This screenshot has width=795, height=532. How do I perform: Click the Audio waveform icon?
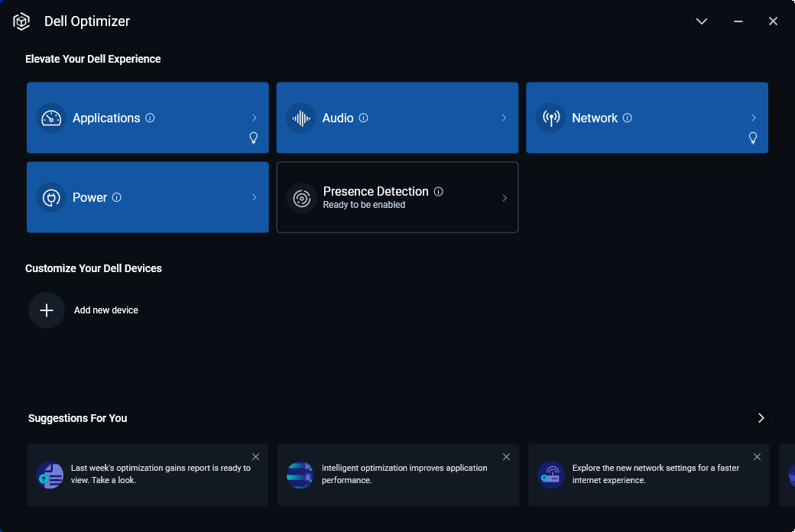(x=301, y=118)
